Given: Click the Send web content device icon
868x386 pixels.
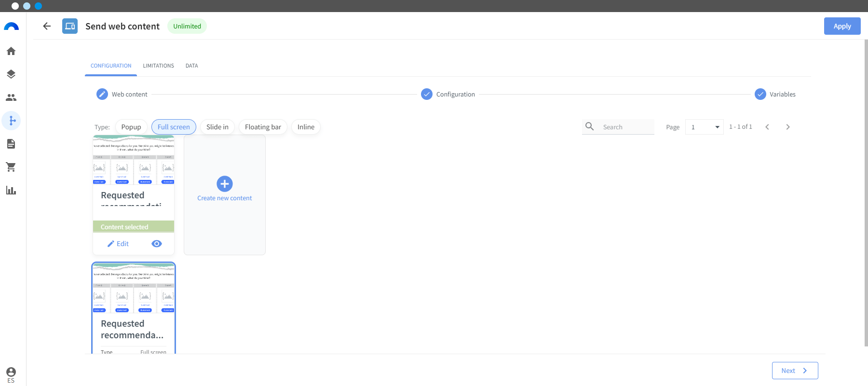Looking at the screenshot, I should point(70,26).
